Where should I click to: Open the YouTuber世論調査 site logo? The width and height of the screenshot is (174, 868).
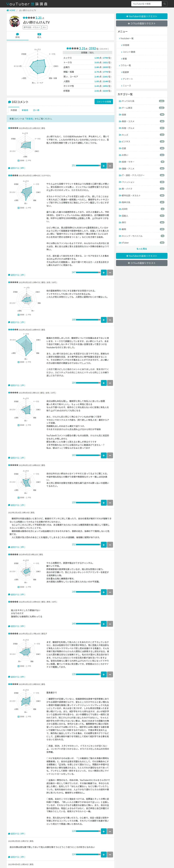tap(27, 4)
